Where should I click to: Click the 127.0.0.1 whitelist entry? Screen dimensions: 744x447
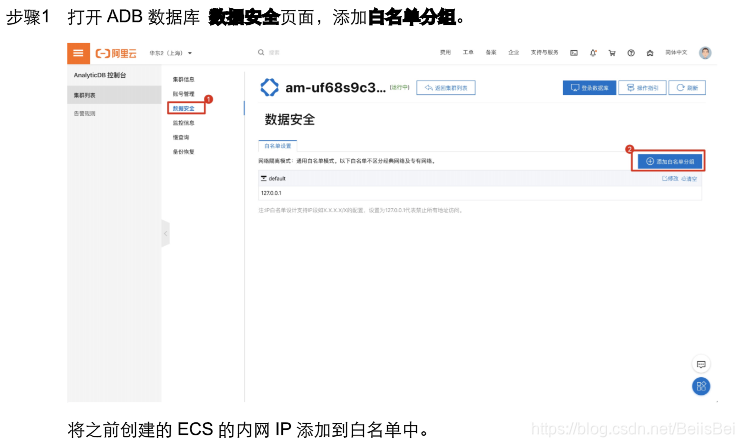tap(271, 193)
